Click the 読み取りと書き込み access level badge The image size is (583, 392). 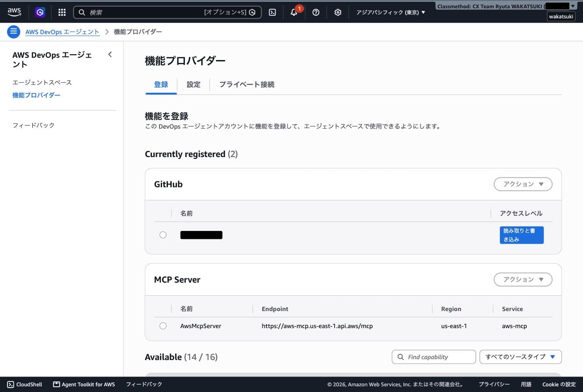click(x=522, y=235)
